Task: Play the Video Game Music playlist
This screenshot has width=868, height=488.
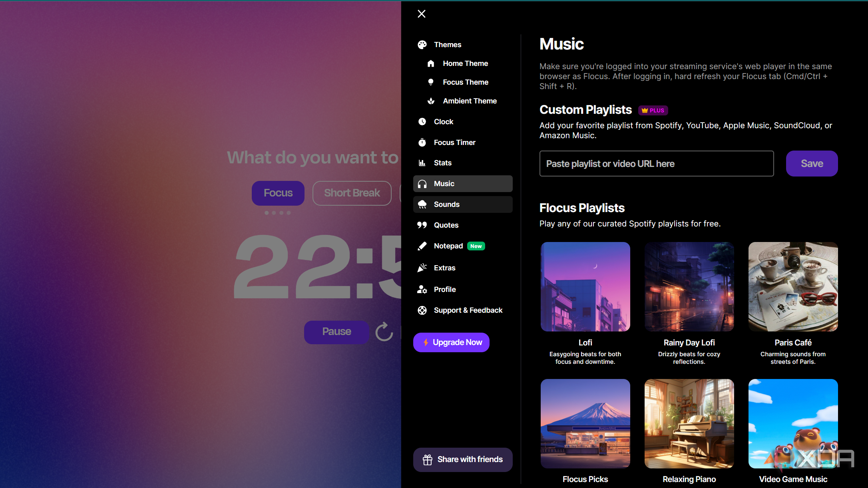Action: (793, 424)
